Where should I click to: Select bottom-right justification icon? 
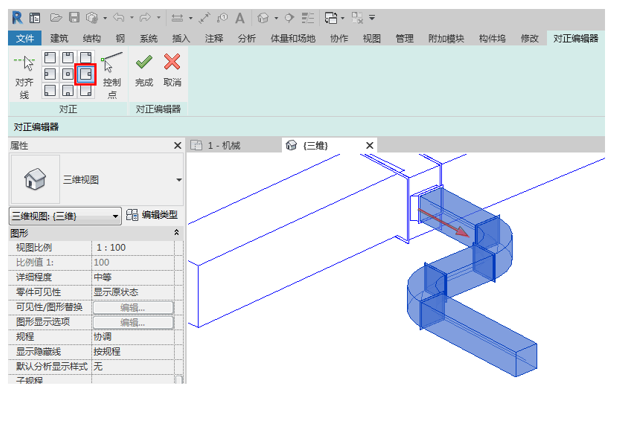pyautogui.click(x=86, y=90)
